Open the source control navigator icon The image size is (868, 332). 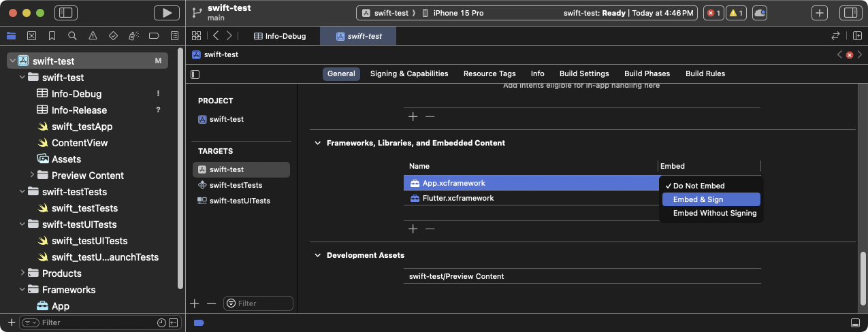coord(31,35)
